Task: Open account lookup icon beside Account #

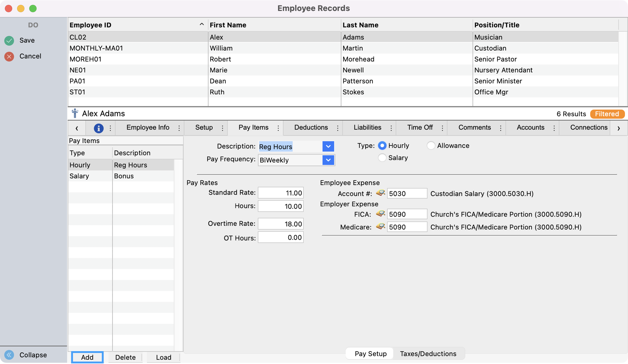Action: [380, 193]
